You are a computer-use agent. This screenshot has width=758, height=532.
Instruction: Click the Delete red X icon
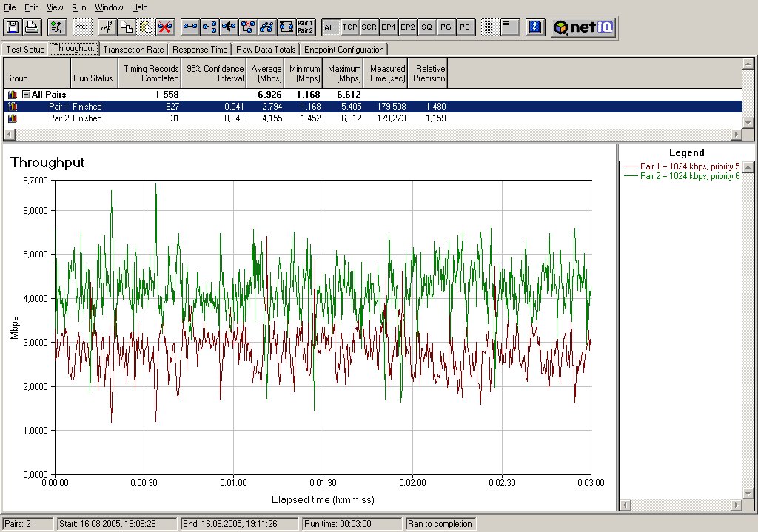165,27
